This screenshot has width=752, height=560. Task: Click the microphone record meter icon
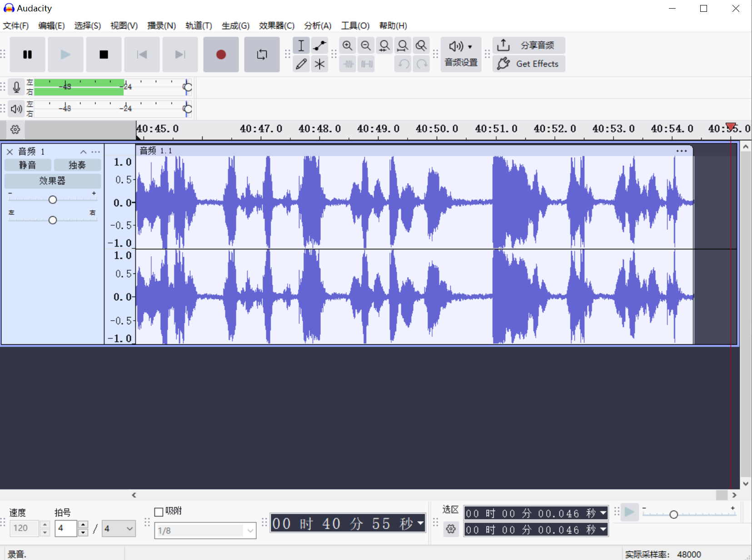16,87
